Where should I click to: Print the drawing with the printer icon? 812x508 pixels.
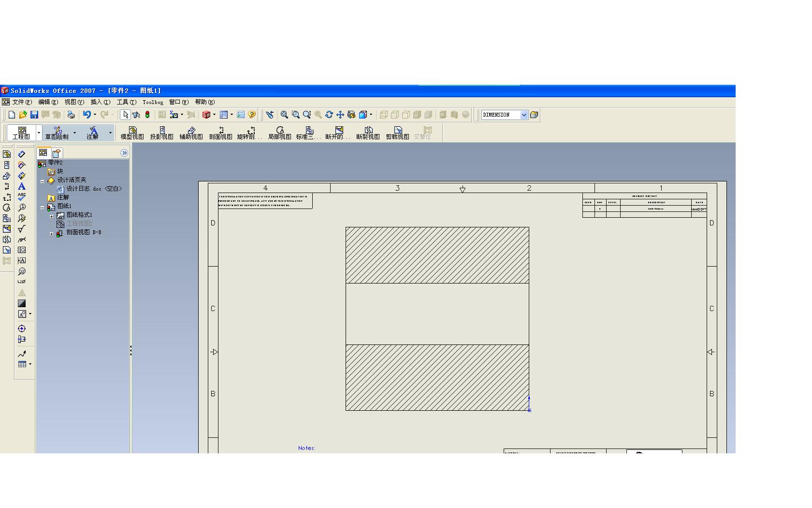click(x=71, y=115)
